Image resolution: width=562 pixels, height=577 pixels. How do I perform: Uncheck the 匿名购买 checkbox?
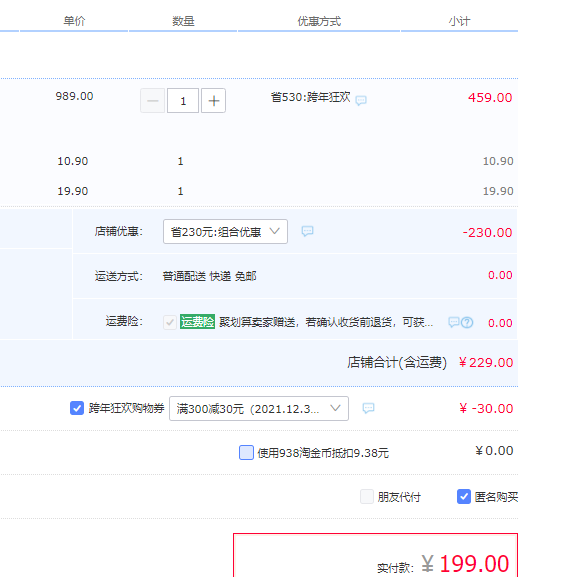(x=464, y=496)
